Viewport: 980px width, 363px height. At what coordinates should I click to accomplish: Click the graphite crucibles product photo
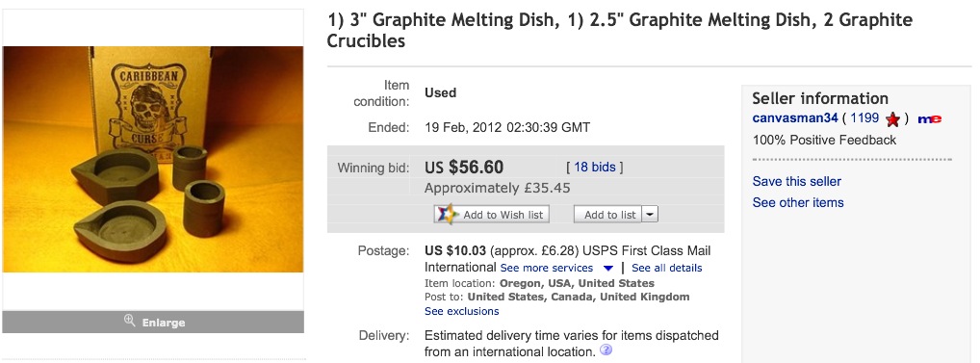153,159
